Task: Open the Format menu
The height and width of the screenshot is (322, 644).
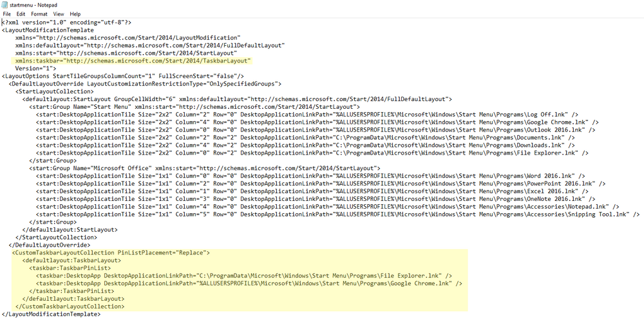Action: pos(39,14)
